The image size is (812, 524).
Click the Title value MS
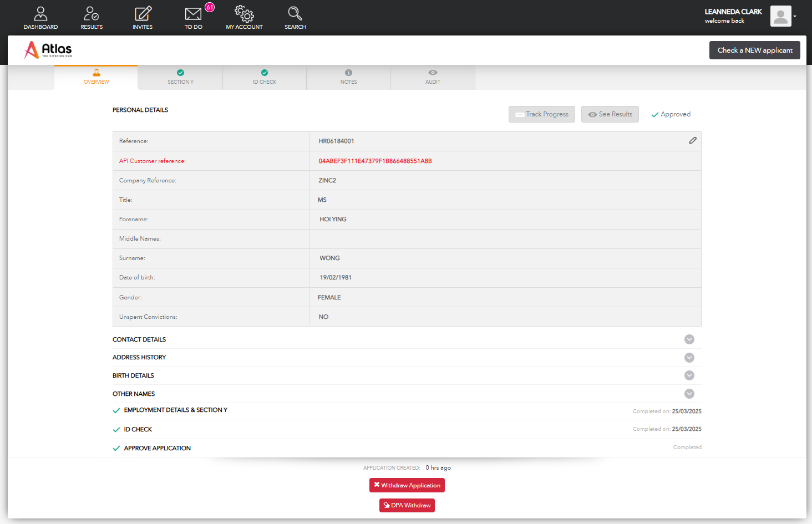[x=322, y=200]
